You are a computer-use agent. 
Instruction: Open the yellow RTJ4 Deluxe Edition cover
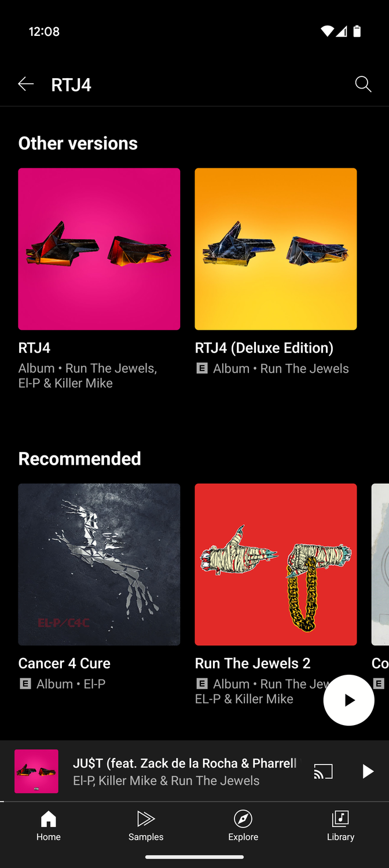pyautogui.click(x=276, y=249)
